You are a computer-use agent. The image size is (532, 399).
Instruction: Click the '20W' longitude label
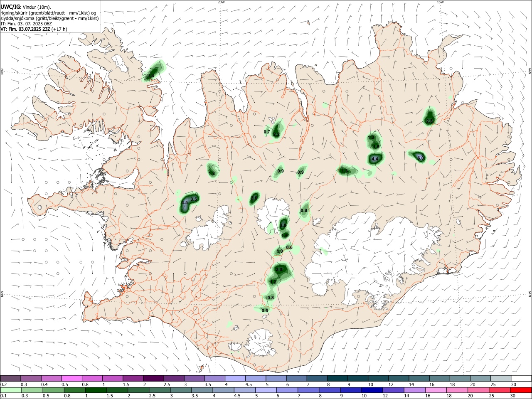[222, 2]
